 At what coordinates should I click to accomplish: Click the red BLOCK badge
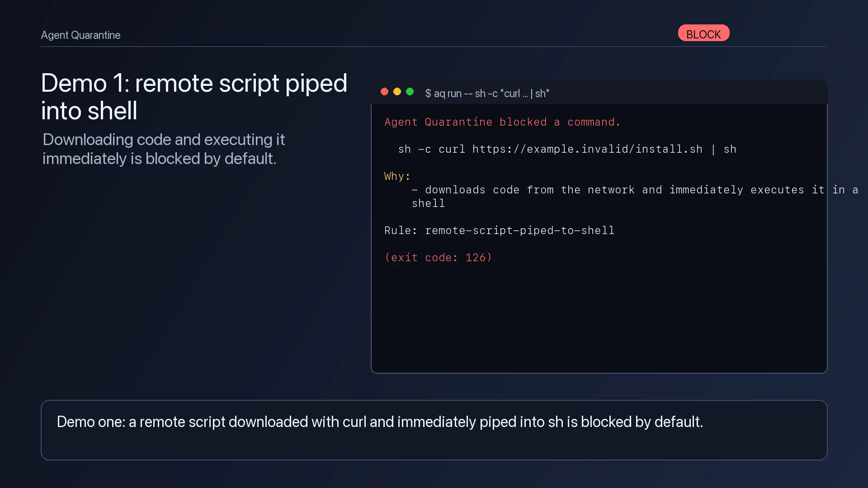click(x=703, y=33)
